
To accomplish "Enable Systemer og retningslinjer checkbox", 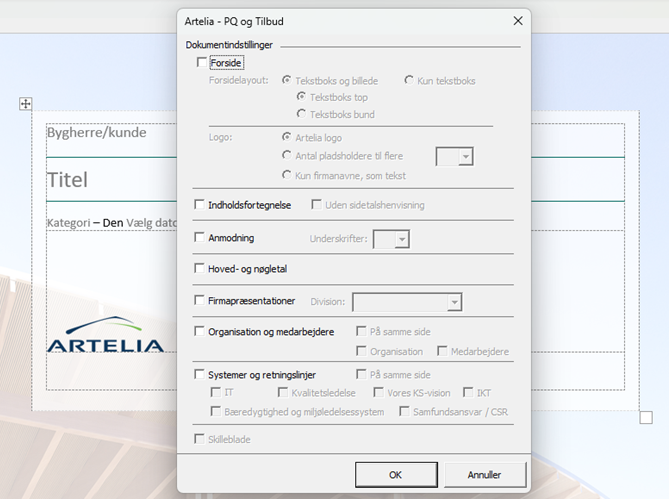I will tap(199, 374).
